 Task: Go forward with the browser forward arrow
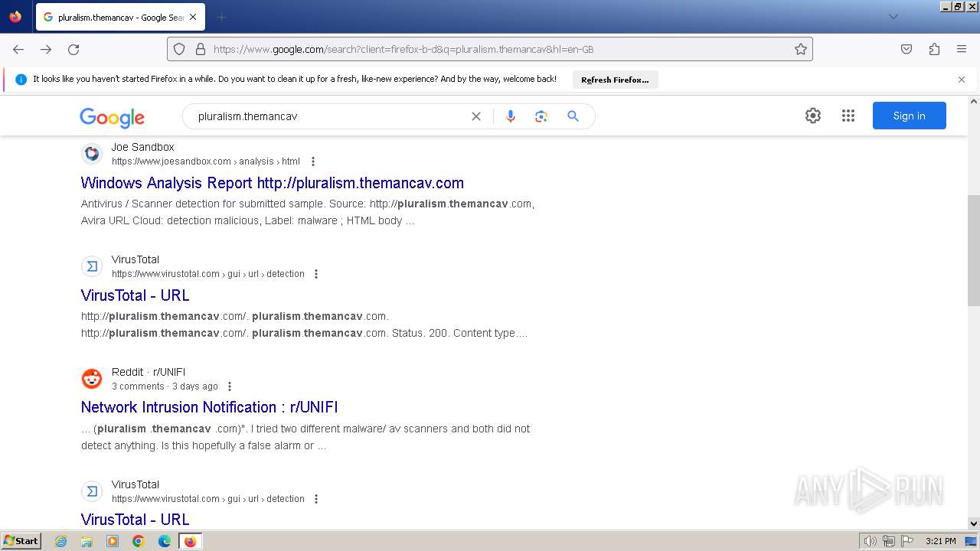click(x=46, y=49)
